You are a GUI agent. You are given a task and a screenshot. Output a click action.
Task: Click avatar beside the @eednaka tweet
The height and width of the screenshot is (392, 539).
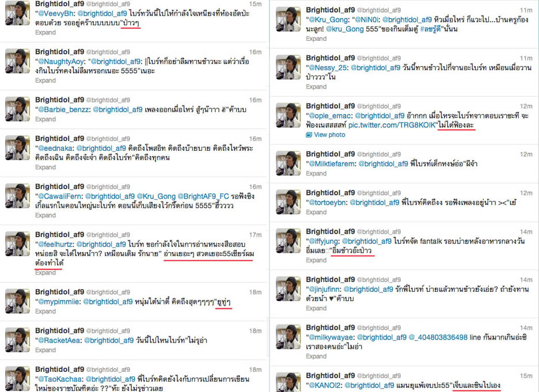tap(17, 148)
